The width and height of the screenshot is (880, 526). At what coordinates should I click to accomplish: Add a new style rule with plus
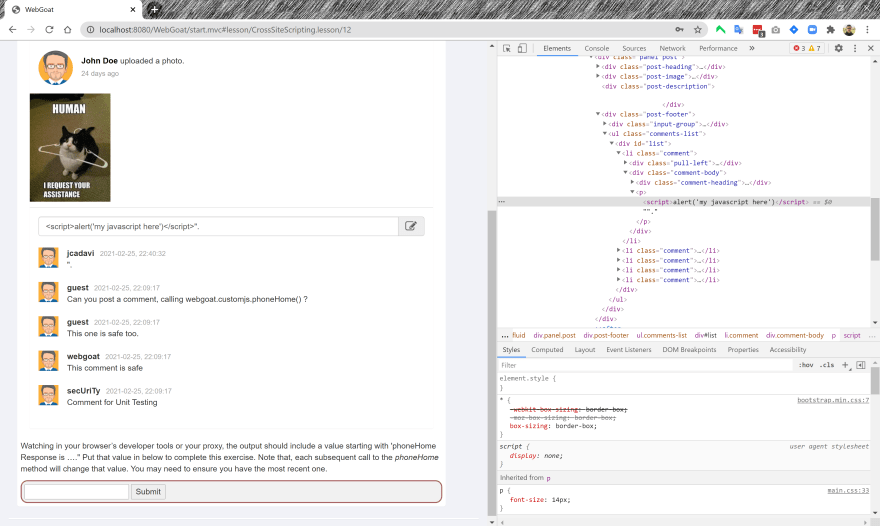pyautogui.click(x=846, y=365)
